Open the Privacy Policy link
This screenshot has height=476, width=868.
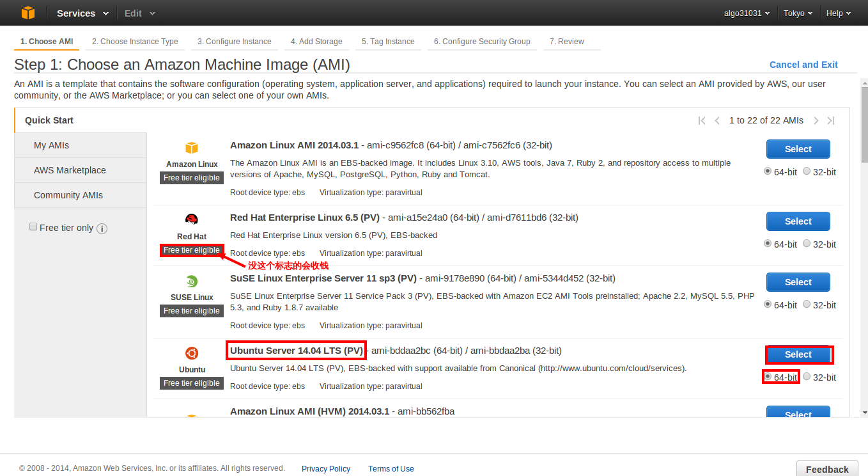coord(326,469)
